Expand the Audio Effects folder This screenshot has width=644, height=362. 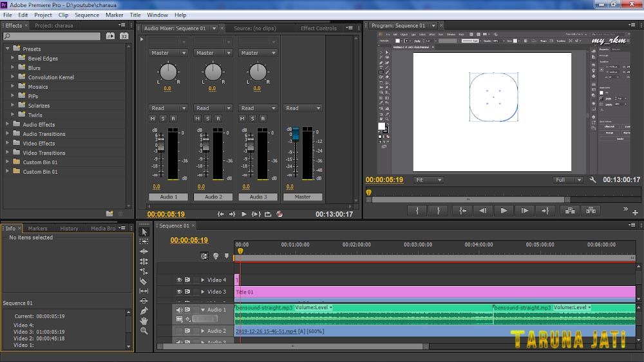point(7,124)
